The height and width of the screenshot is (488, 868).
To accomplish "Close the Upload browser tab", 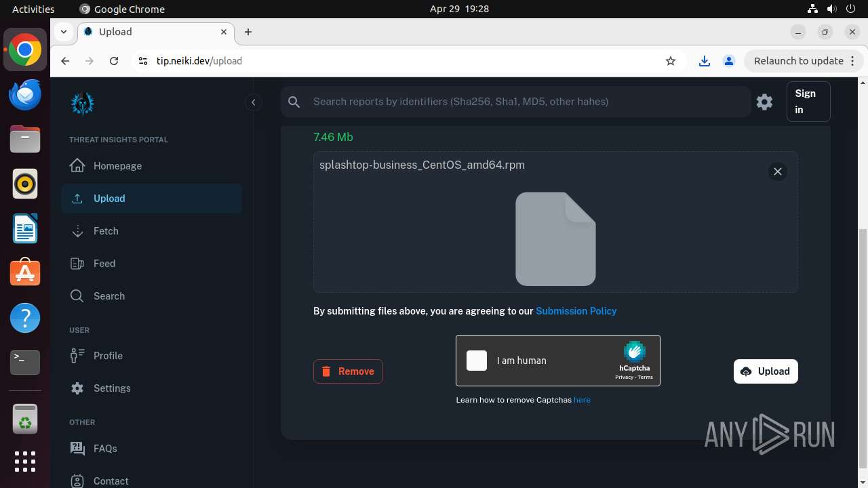I will [x=224, y=32].
